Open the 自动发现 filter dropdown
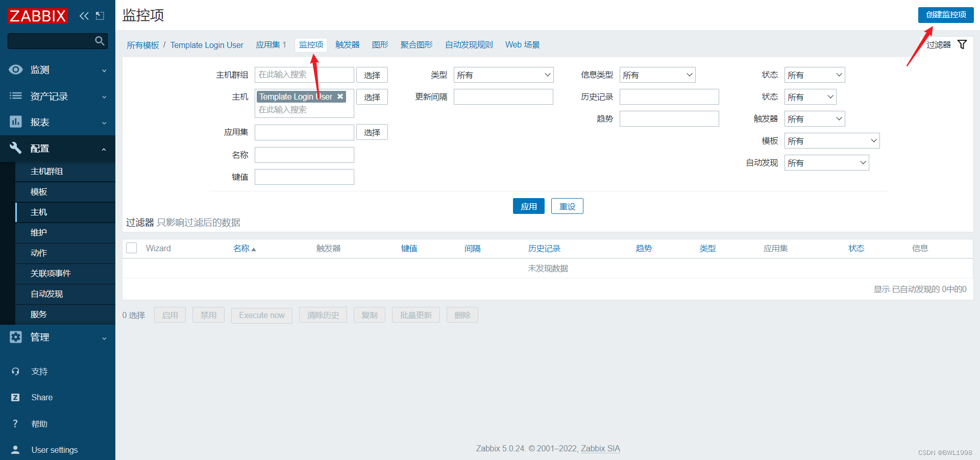Viewport: 980px width, 460px height. (826, 163)
